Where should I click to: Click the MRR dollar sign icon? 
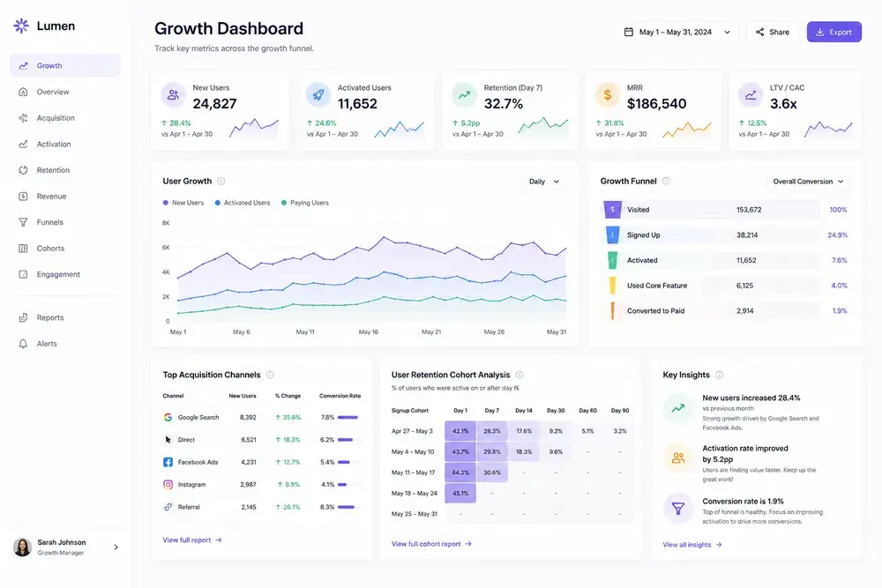click(x=608, y=95)
